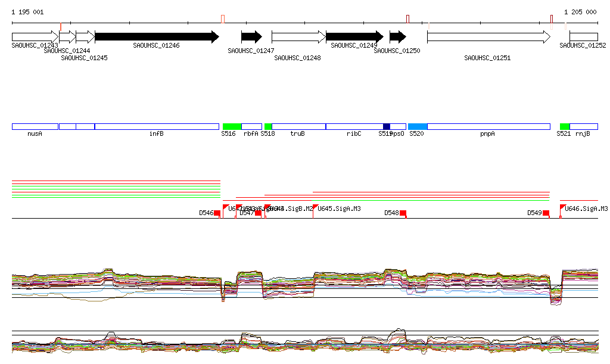Select the pnpA gene segment
This screenshot has height=364, width=610.
(488, 127)
